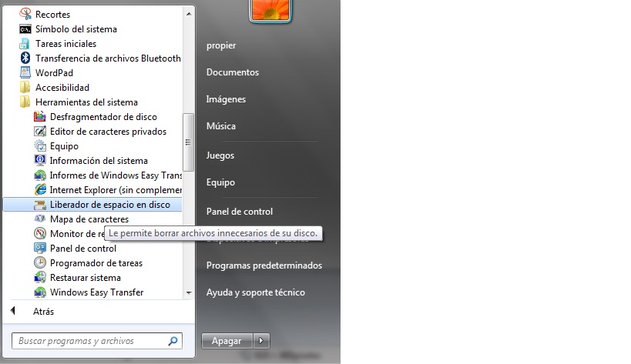The height and width of the screenshot is (364, 631).
Task: Open Música in the right pane
Action: coord(221,126)
